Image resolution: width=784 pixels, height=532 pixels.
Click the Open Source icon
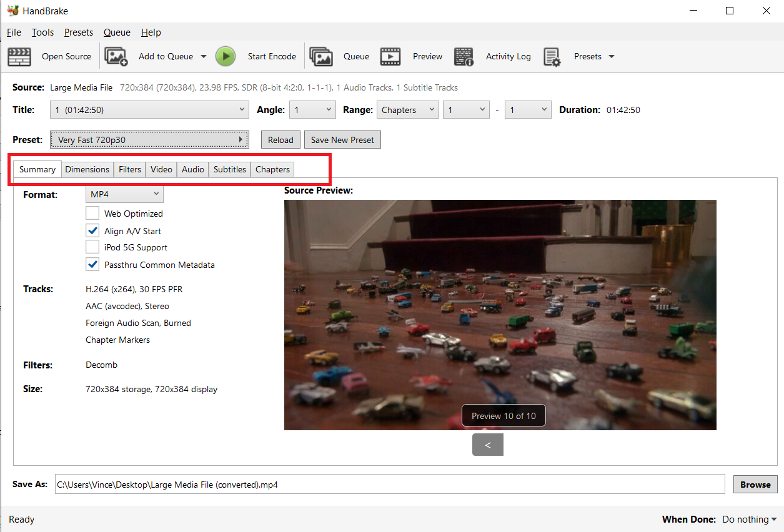tap(19, 56)
